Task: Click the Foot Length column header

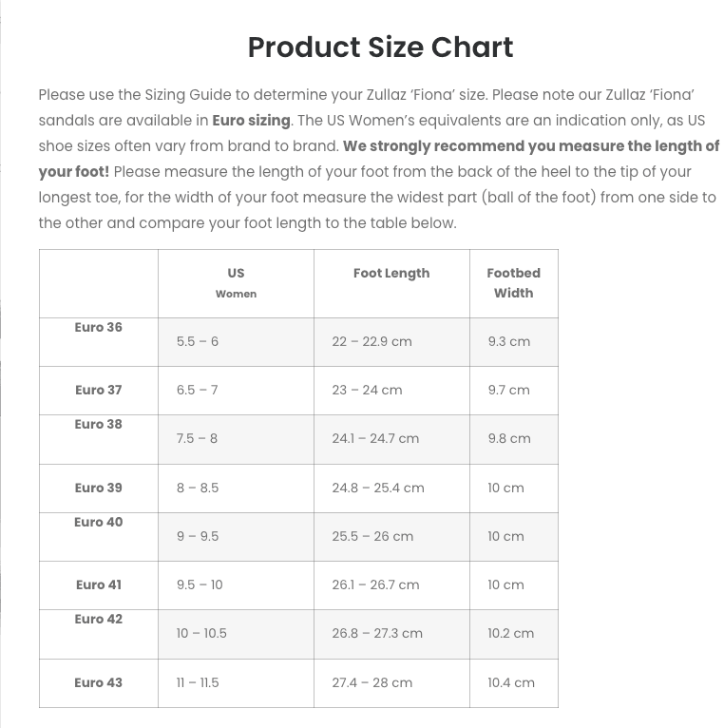Action: 391,274
